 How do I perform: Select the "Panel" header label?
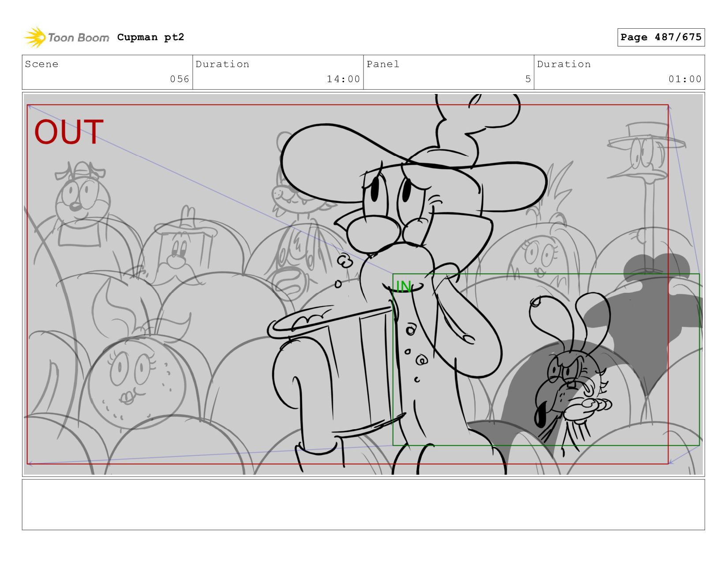pos(383,64)
